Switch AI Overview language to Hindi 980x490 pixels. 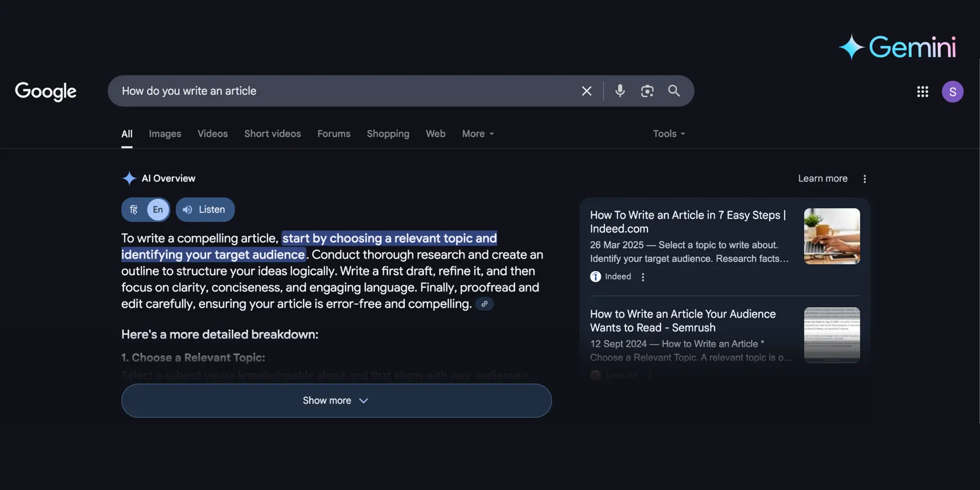(x=134, y=210)
